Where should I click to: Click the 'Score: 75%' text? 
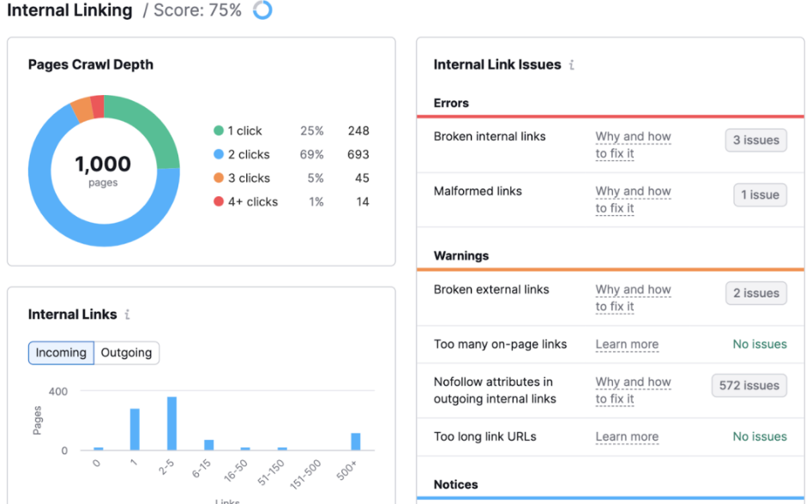click(x=198, y=10)
